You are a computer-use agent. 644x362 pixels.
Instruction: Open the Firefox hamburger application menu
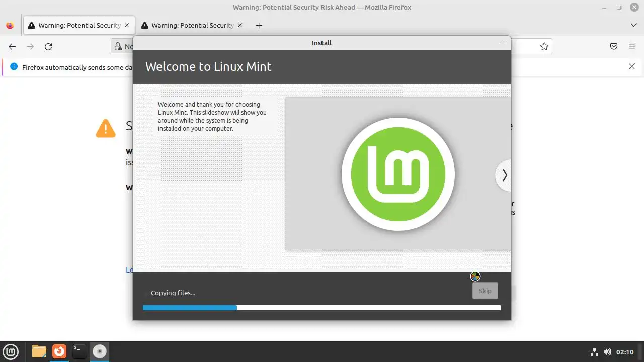pos(632,47)
